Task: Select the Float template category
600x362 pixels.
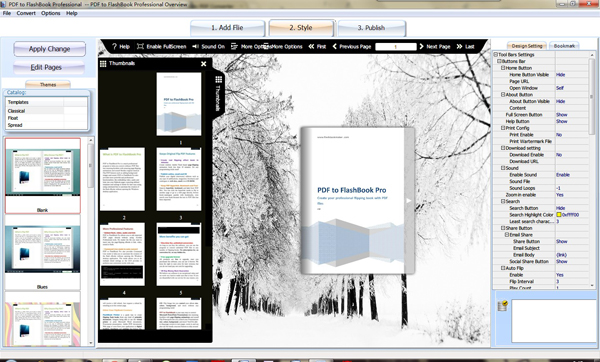Action: [13, 118]
